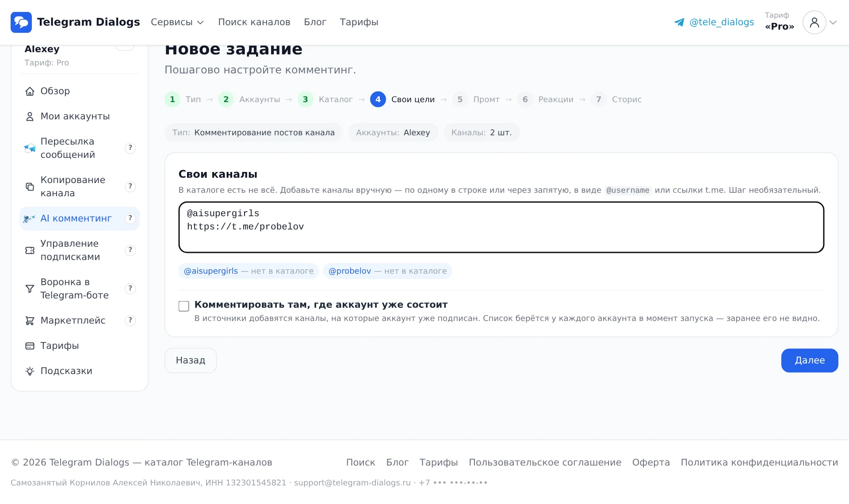This screenshot has height=504, width=849.
Task: Open help for AI комментинг
Action: click(x=130, y=218)
